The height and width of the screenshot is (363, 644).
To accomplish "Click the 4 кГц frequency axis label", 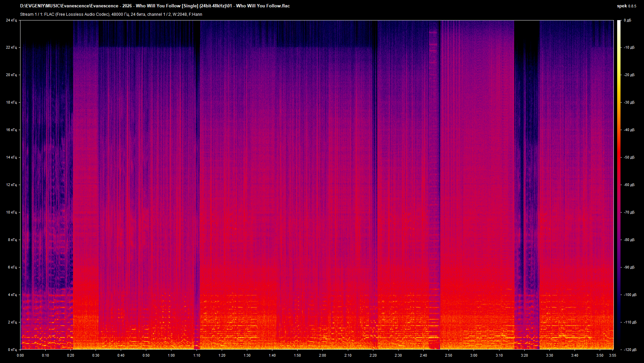I will [12, 295].
